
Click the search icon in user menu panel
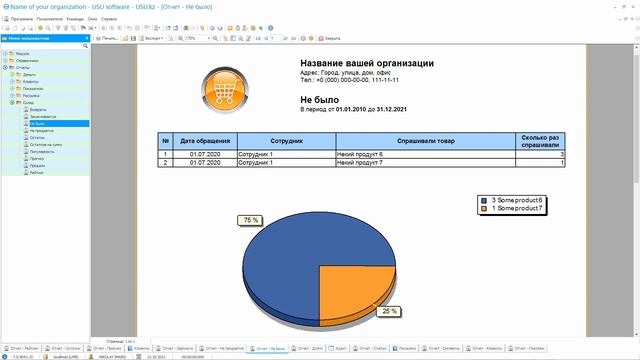(85, 46)
